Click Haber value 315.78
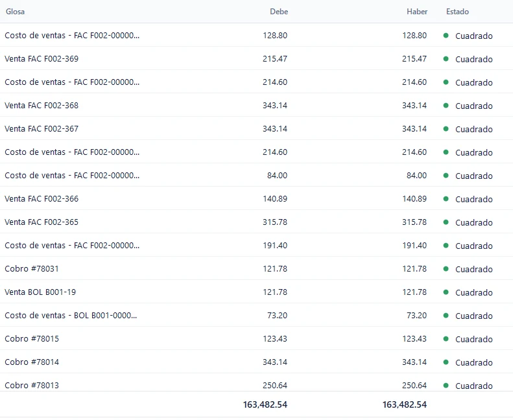The width and height of the screenshot is (513, 420). 414,222
